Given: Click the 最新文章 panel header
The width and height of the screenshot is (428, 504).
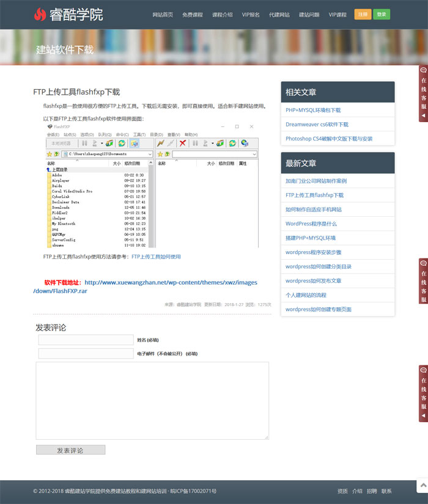Looking at the screenshot, I should (x=338, y=163).
